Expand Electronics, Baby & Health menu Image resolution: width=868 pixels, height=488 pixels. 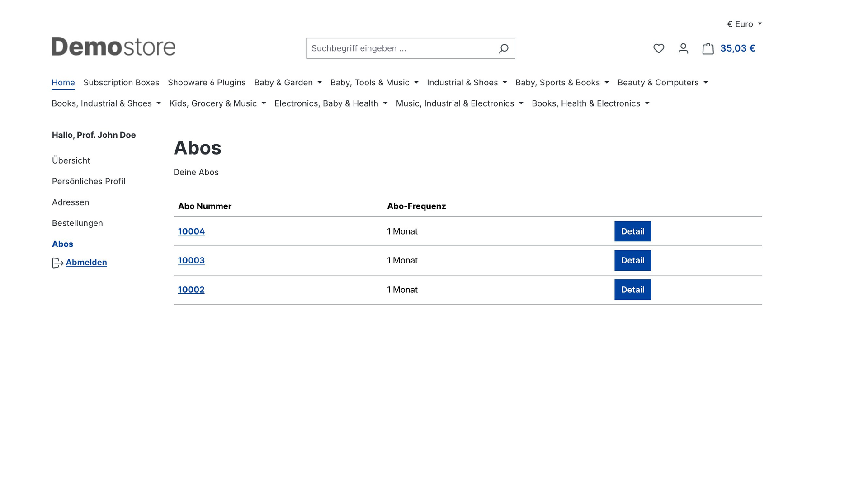[x=331, y=103]
